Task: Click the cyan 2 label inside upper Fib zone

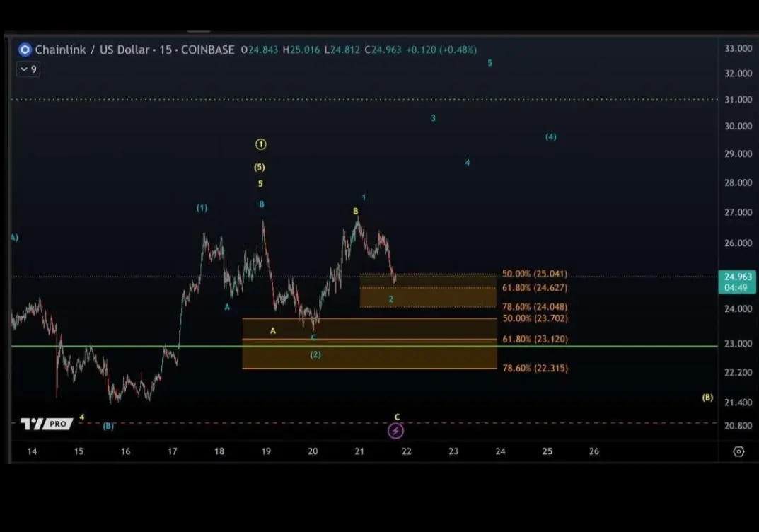Action: pyautogui.click(x=391, y=299)
